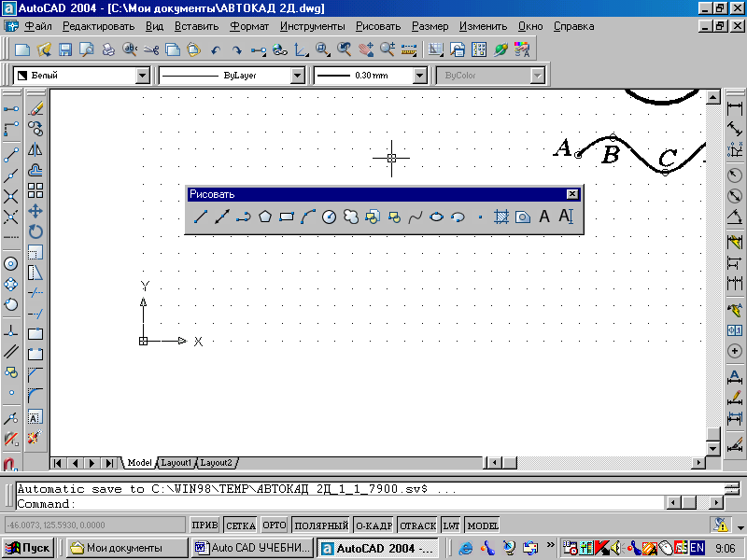Switch to the Layout2 tab

216,462
